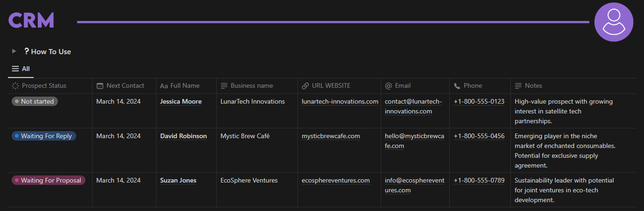Click the Business name text property icon

[224, 86]
